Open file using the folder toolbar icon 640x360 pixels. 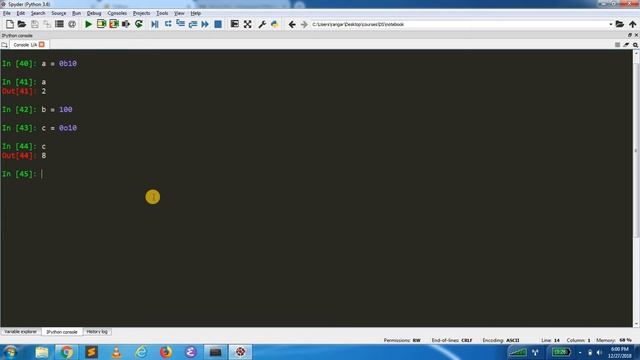click(x=22, y=24)
